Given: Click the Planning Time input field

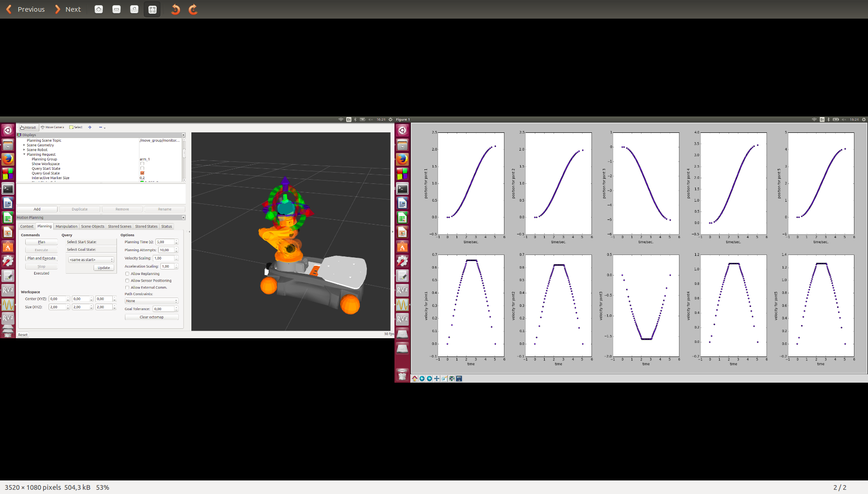Looking at the screenshot, I should tap(165, 242).
